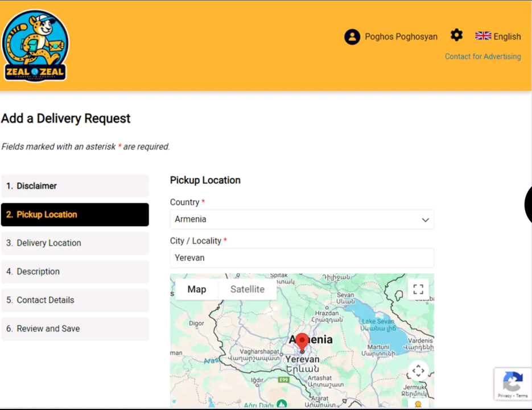Open step 4 Description
The height and width of the screenshot is (410, 532).
point(75,272)
